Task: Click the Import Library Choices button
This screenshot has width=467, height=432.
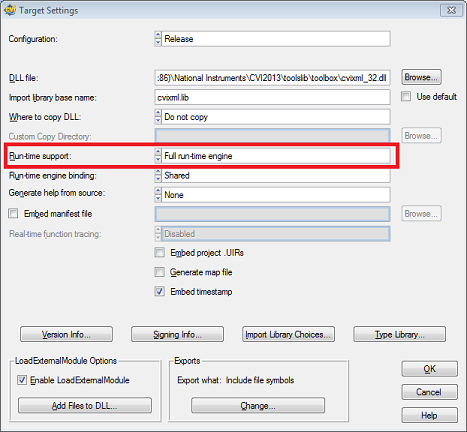Action: point(288,334)
